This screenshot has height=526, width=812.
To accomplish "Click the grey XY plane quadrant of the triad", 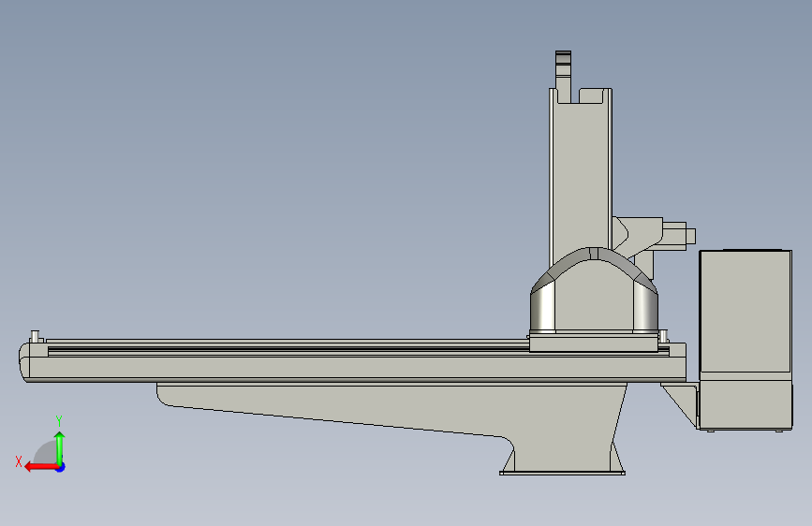I will tap(46, 453).
